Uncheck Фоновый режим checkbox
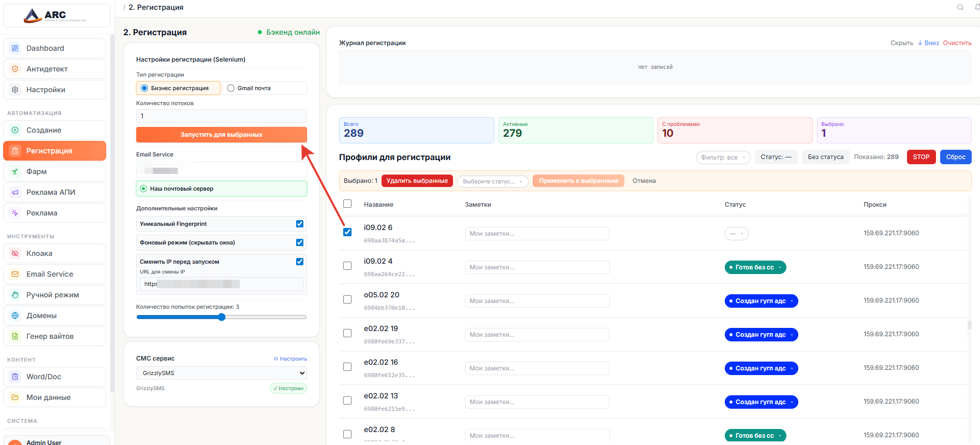 coord(299,242)
